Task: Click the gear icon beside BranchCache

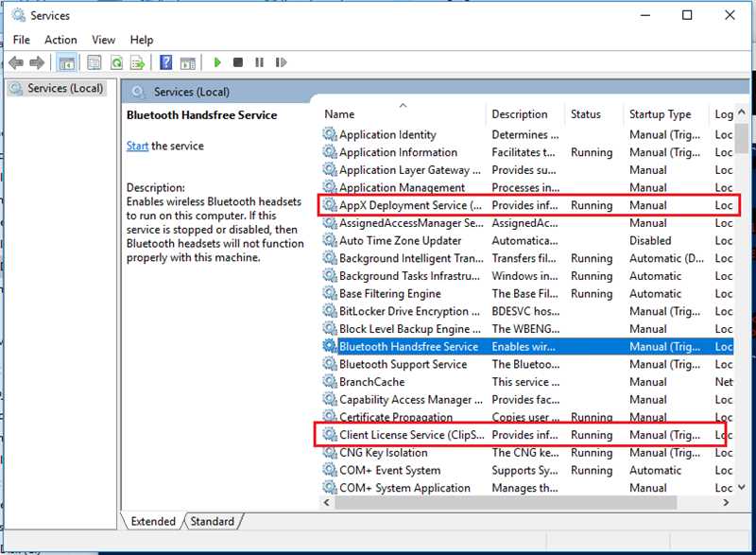Action: (330, 381)
